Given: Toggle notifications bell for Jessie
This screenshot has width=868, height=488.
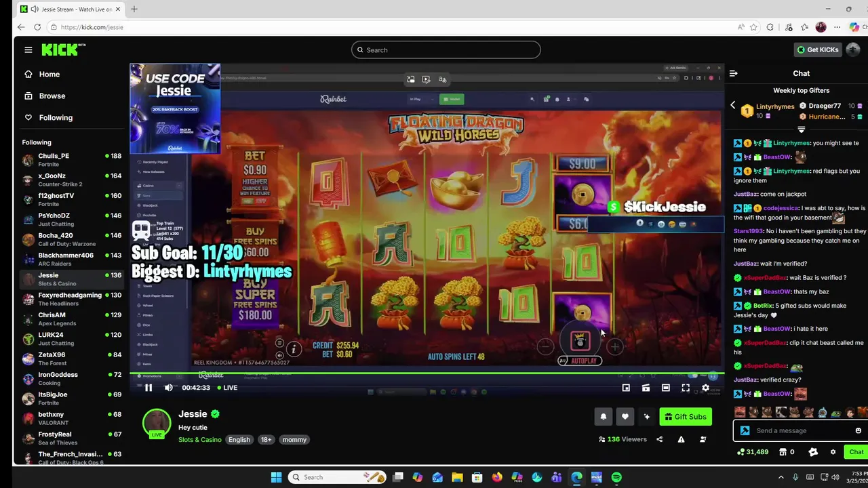Looking at the screenshot, I should 603,417.
